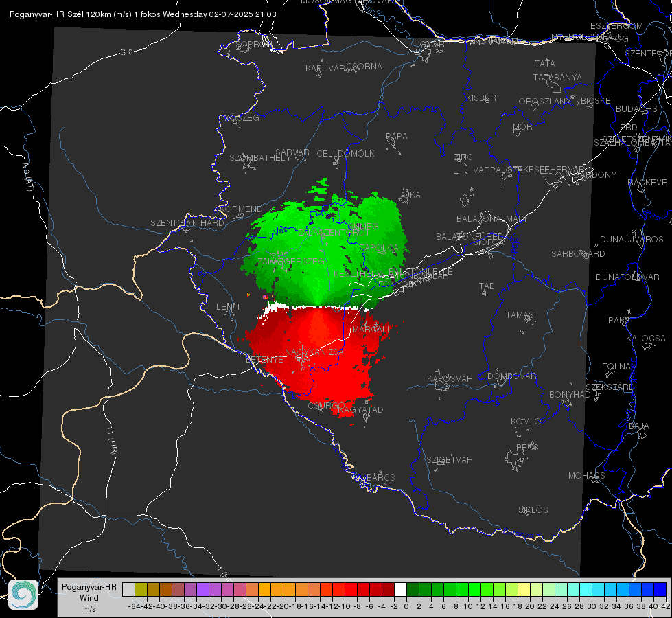Click the TATABANYA city label
This screenshot has width=672, height=618.
[x=557, y=77]
